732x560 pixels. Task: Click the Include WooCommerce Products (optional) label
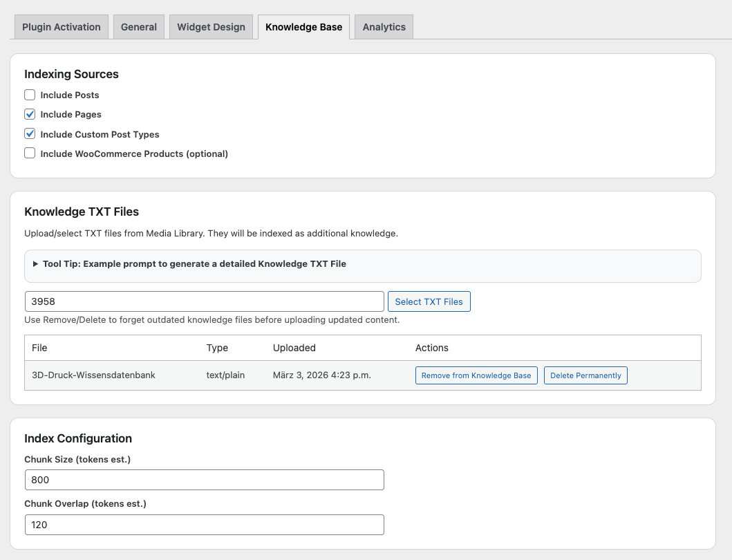(135, 153)
